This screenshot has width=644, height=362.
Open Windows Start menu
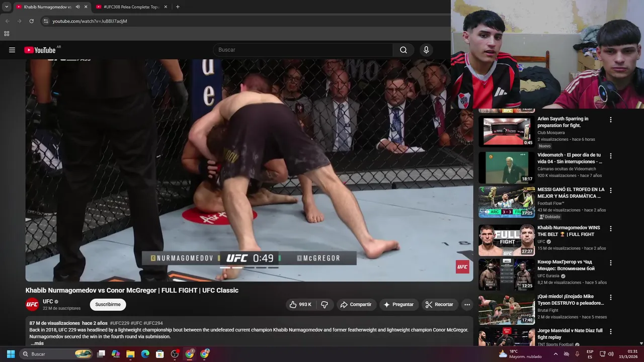point(11,354)
